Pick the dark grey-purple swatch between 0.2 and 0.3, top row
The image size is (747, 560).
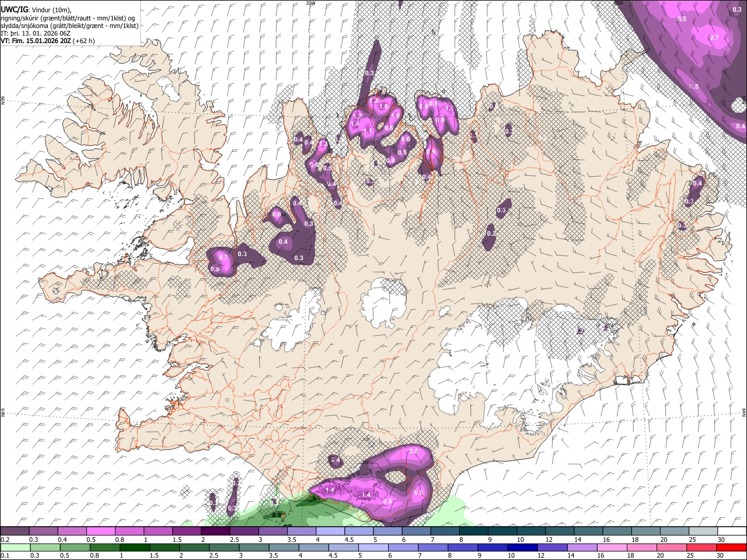click(15, 531)
